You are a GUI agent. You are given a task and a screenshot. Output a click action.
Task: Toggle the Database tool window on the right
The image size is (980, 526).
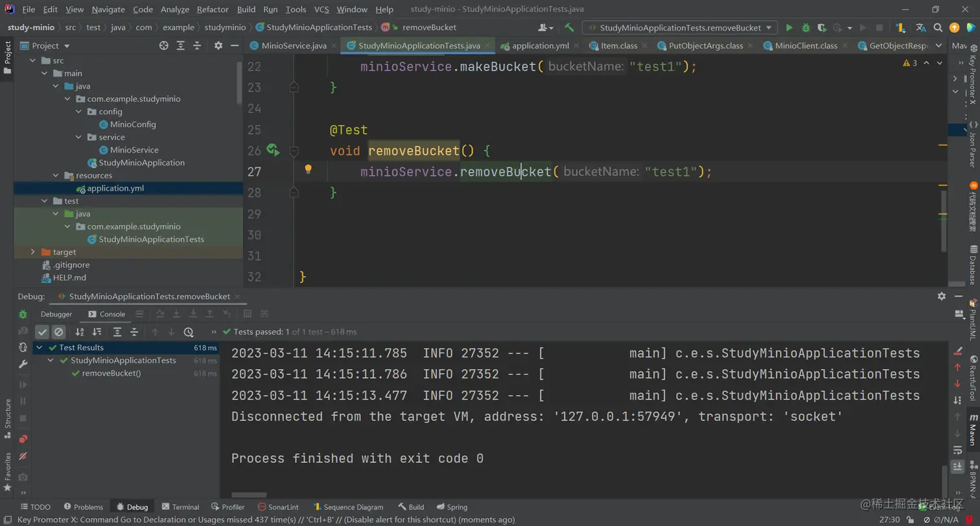coord(973,265)
